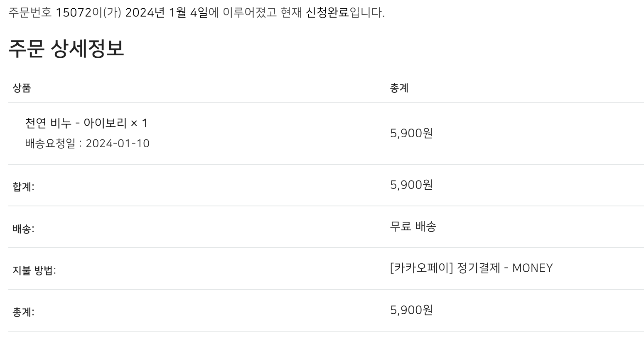The width and height of the screenshot is (644, 337).
Task: Click the order date 2024년 1월 4일
Action: (x=166, y=13)
